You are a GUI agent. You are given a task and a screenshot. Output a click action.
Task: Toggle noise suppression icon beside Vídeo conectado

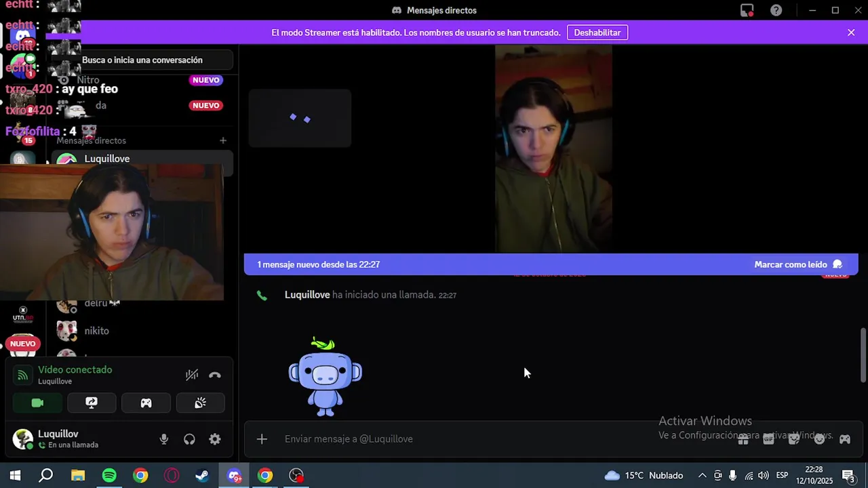click(x=192, y=375)
